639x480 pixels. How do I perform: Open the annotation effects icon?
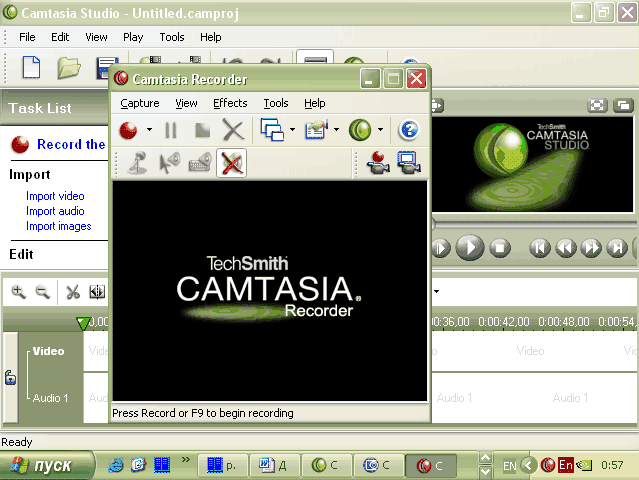pos(317,130)
